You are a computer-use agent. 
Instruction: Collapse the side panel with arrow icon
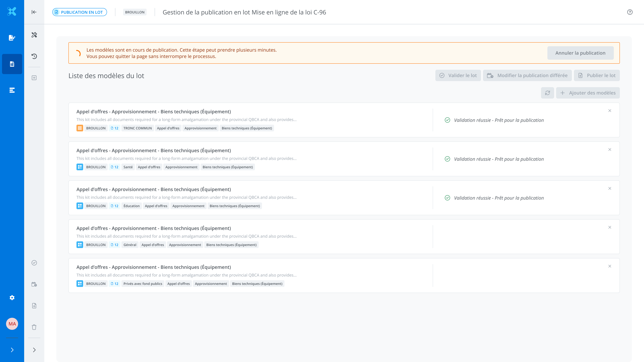(x=34, y=12)
